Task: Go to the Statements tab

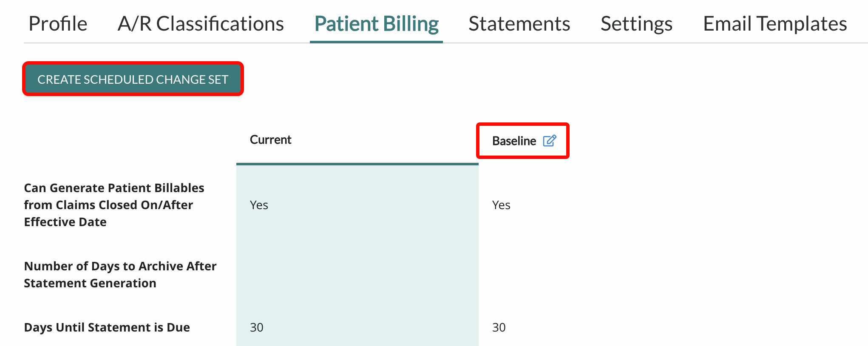Action: pyautogui.click(x=519, y=24)
